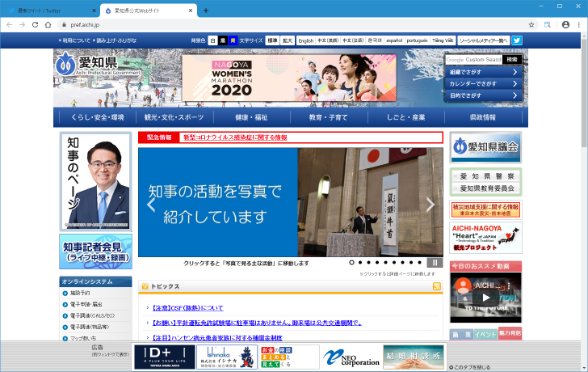
Task: Open the 健康・福祉 menu
Action: coord(251,117)
